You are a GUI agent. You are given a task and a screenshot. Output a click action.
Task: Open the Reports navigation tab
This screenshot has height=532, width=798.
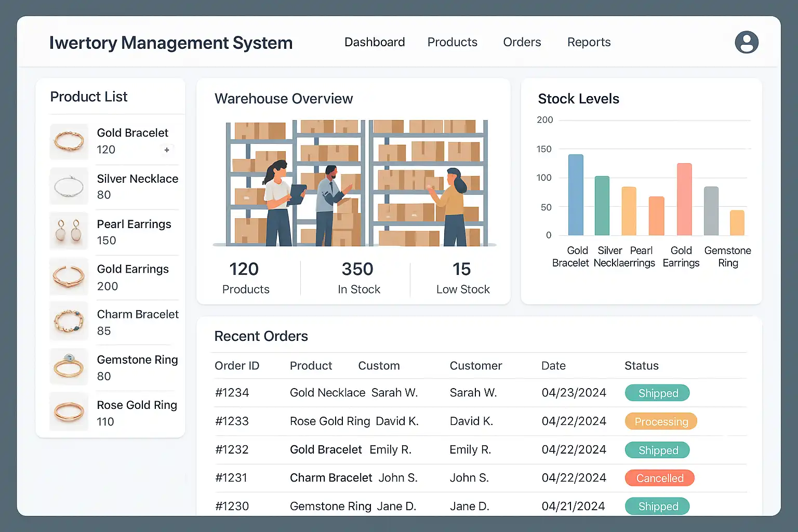click(x=589, y=42)
